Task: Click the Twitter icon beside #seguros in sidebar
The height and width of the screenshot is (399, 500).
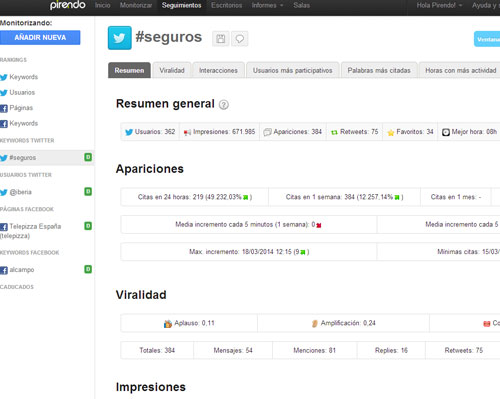Action: tap(4, 158)
